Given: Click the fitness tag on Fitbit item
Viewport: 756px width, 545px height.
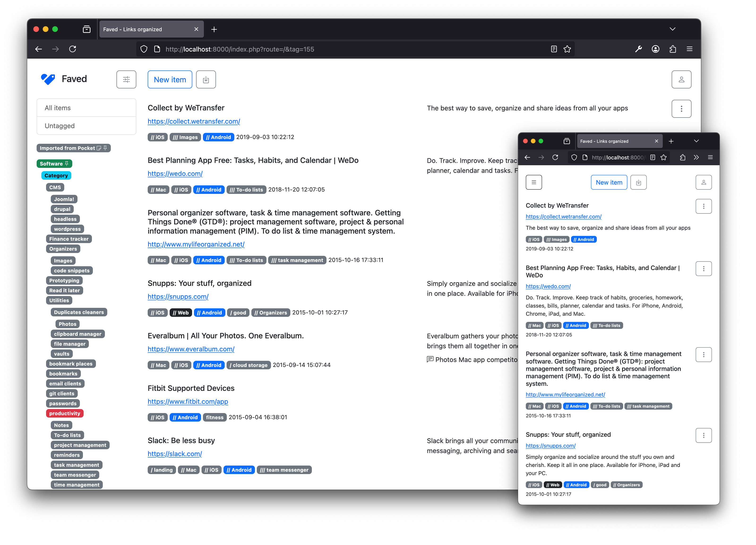Looking at the screenshot, I should pyautogui.click(x=214, y=418).
